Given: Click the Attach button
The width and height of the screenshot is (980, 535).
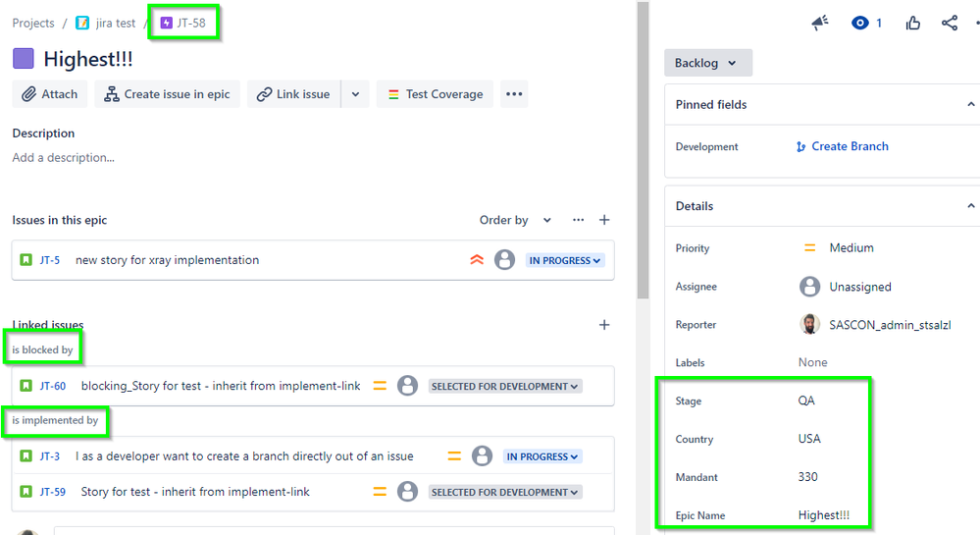Looking at the screenshot, I should click(x=50, y=94).
